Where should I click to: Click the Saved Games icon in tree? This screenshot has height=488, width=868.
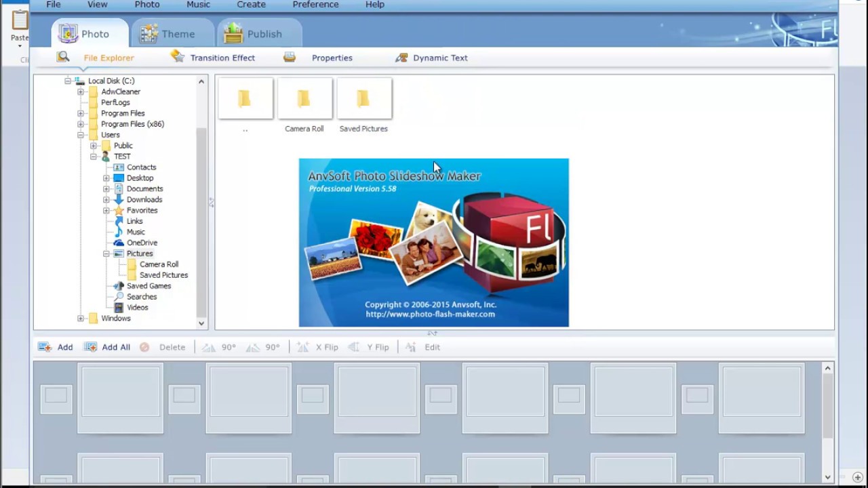pos(119,286)
